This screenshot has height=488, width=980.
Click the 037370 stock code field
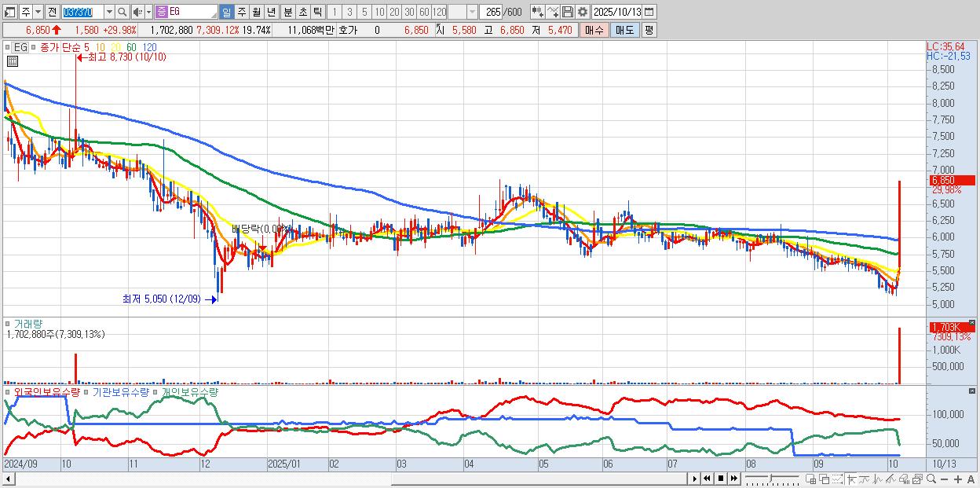[x=82, y=12]
